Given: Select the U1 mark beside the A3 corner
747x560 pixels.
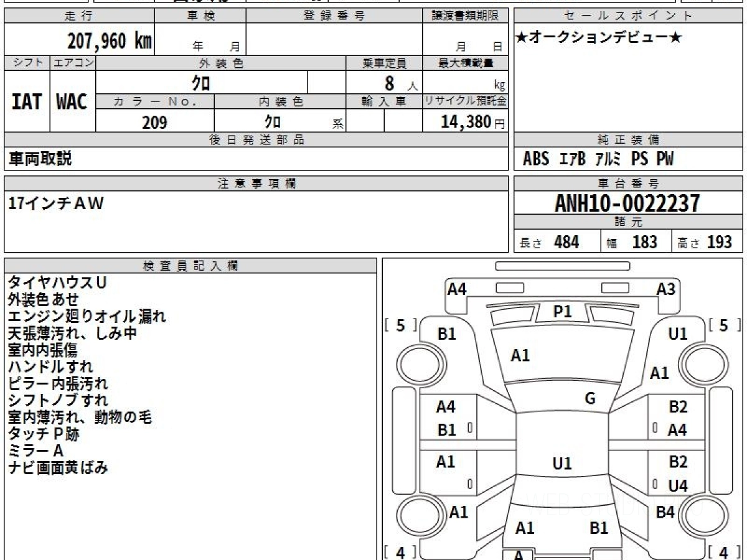Looking at the screenshot, I should [x=678, y=334].
